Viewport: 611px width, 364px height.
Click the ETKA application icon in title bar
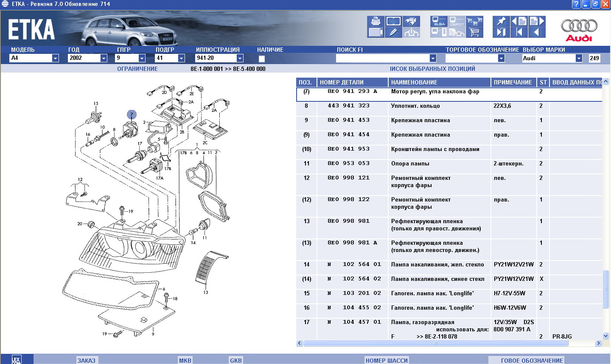[5, 4]
